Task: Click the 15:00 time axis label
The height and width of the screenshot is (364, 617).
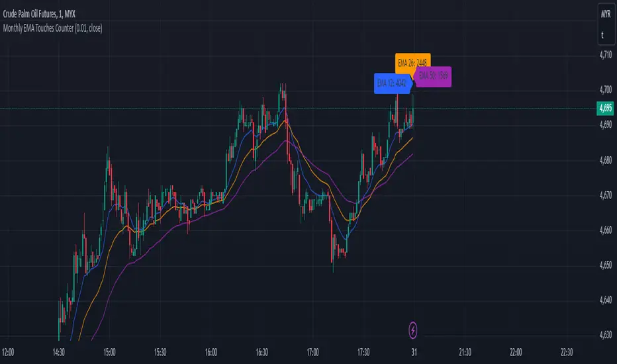Action: pos(109,352)
